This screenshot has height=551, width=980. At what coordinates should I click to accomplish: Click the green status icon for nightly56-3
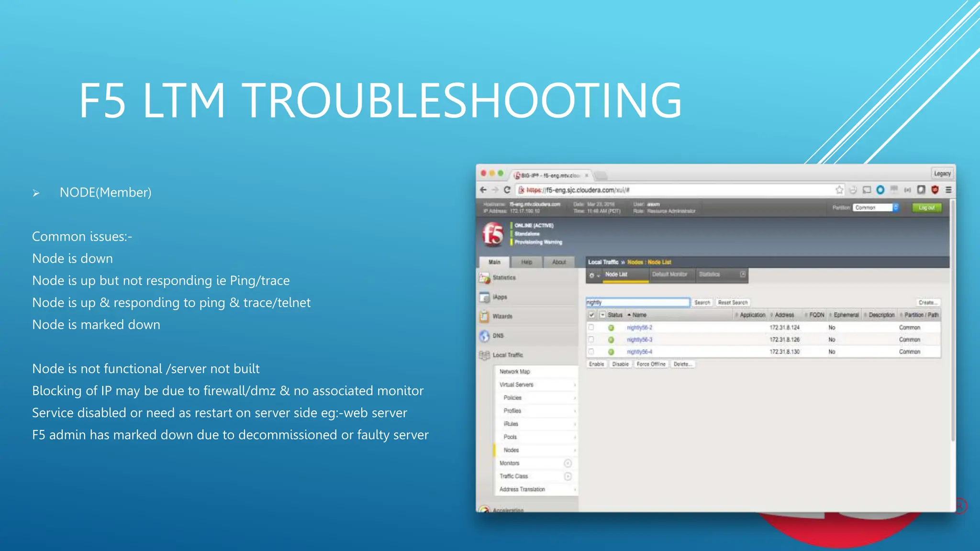[611, 340]
